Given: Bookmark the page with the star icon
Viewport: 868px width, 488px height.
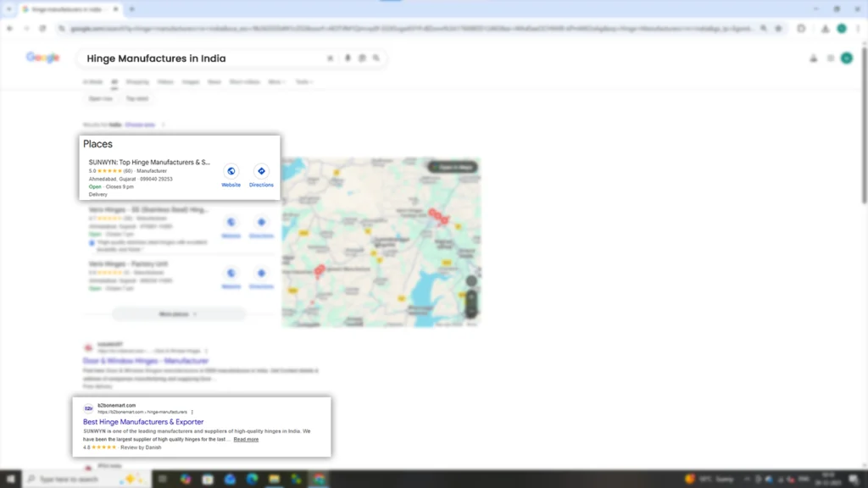Looking at the screenshot, I should 778,28.
